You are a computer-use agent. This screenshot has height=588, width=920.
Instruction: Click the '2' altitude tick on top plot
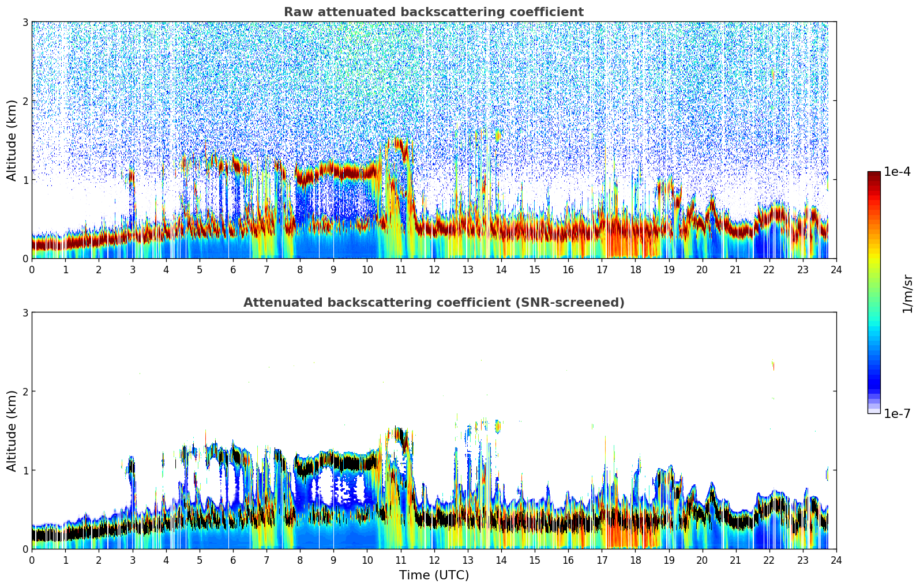coord(25,101)
